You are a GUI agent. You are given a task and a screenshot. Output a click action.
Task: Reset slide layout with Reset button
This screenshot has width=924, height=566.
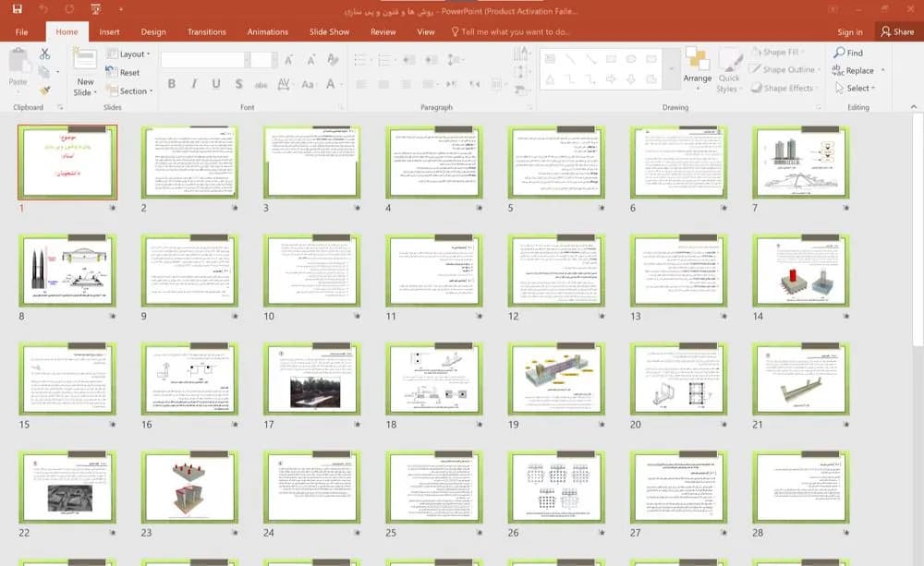pos(123,72)
